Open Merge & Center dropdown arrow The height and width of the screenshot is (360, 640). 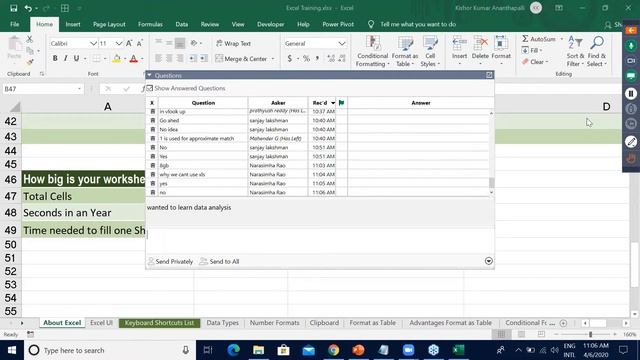pos(273,59)
